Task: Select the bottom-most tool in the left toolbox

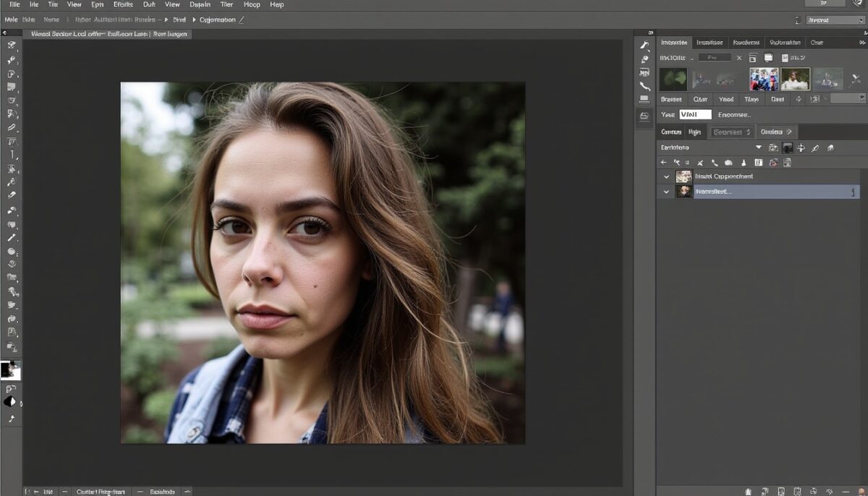Action: point(12,419)
